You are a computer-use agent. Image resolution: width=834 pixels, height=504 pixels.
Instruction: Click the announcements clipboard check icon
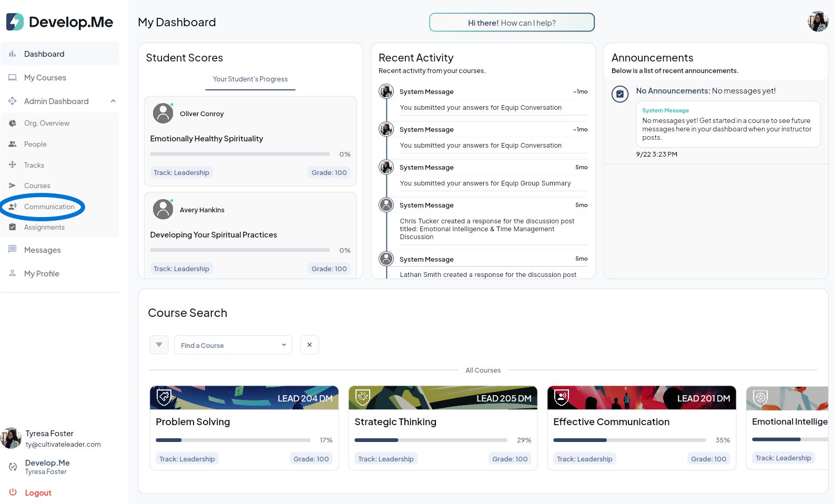point(620,94)
